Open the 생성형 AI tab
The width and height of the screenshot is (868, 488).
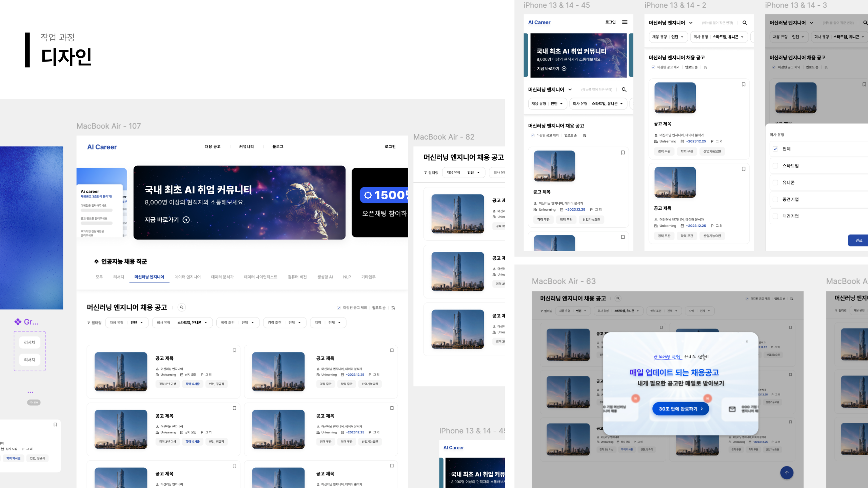(325, 277)
